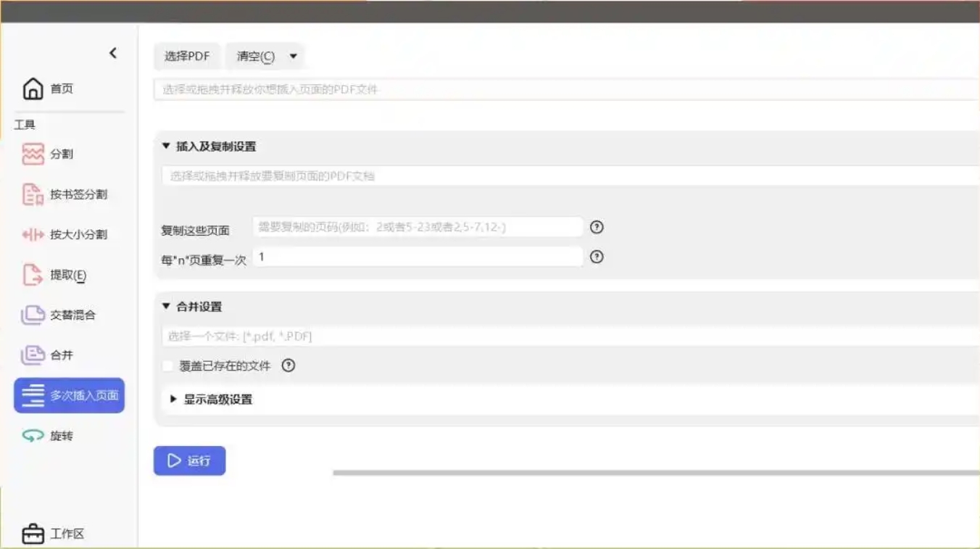
Task: Collapse the 合并设置 section
Action: click(166, 307)
